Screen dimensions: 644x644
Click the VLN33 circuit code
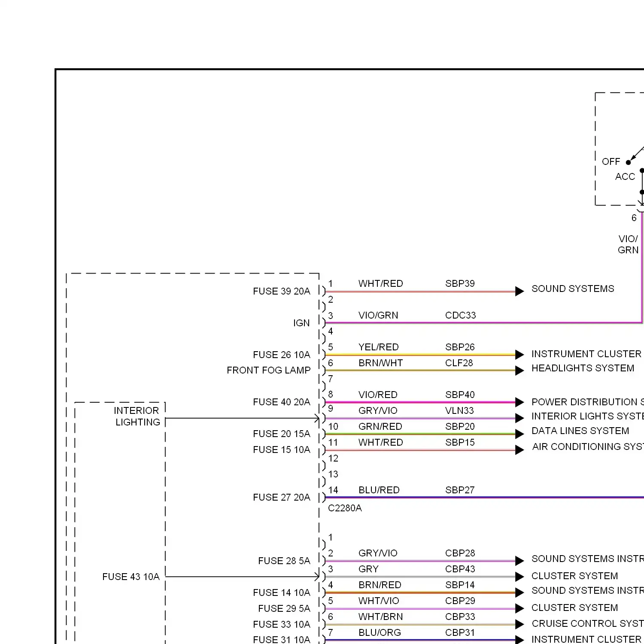coord(459,410)
